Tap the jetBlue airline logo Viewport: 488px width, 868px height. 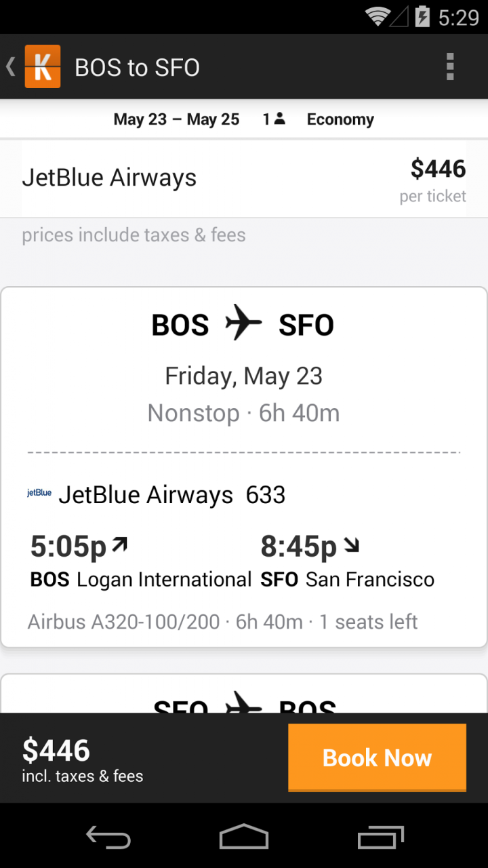pyautogui.click(x=39, y=493)
